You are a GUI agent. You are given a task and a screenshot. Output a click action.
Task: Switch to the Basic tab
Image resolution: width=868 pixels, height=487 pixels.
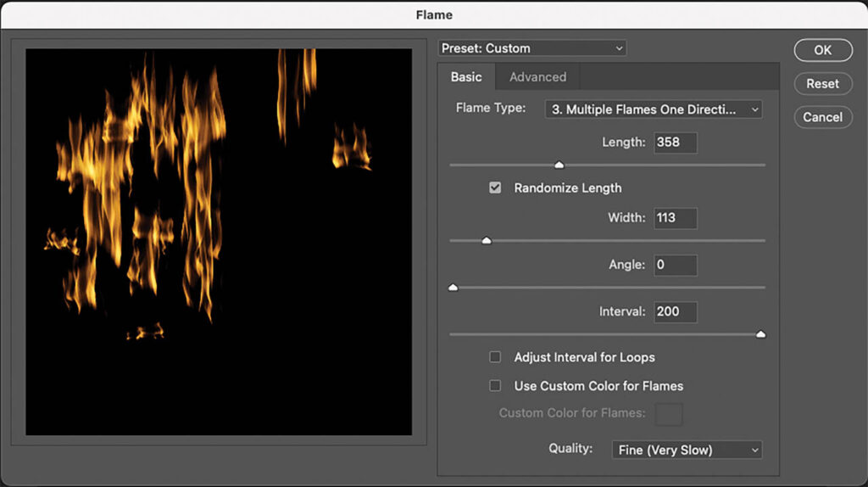466,77
